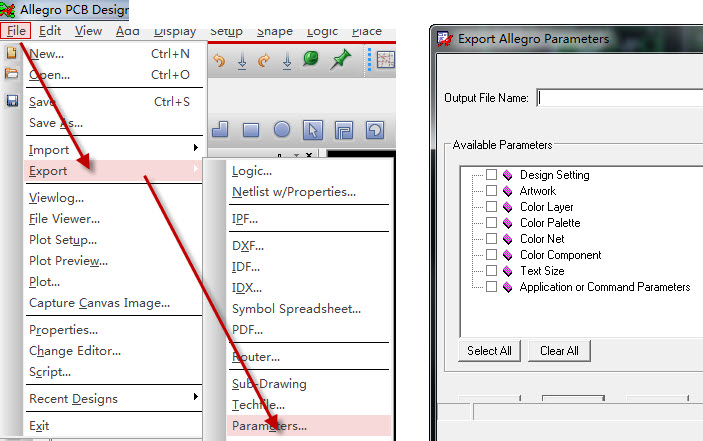Select the rectangle shape tool
This screenshot has height=441, width=703.
[251, 130]
